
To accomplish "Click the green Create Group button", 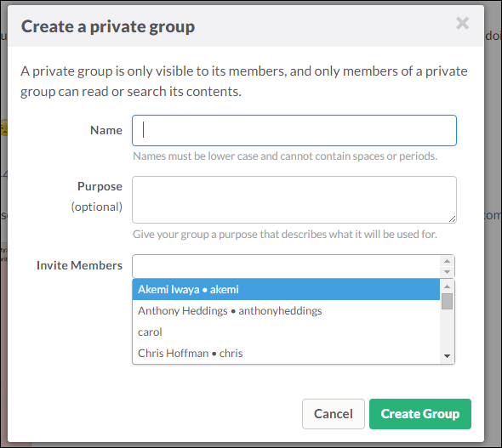I will [x=420, y=414].
